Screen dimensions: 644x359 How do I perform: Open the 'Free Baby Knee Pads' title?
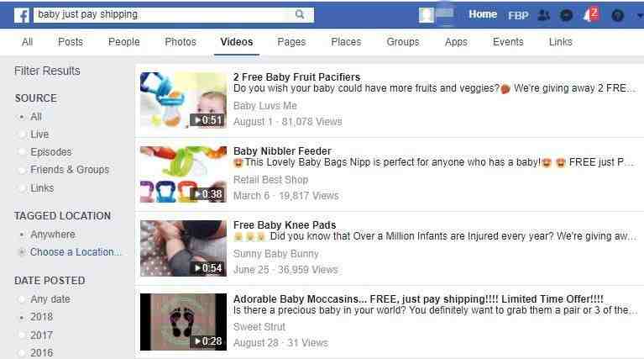[x=285, y=225]
